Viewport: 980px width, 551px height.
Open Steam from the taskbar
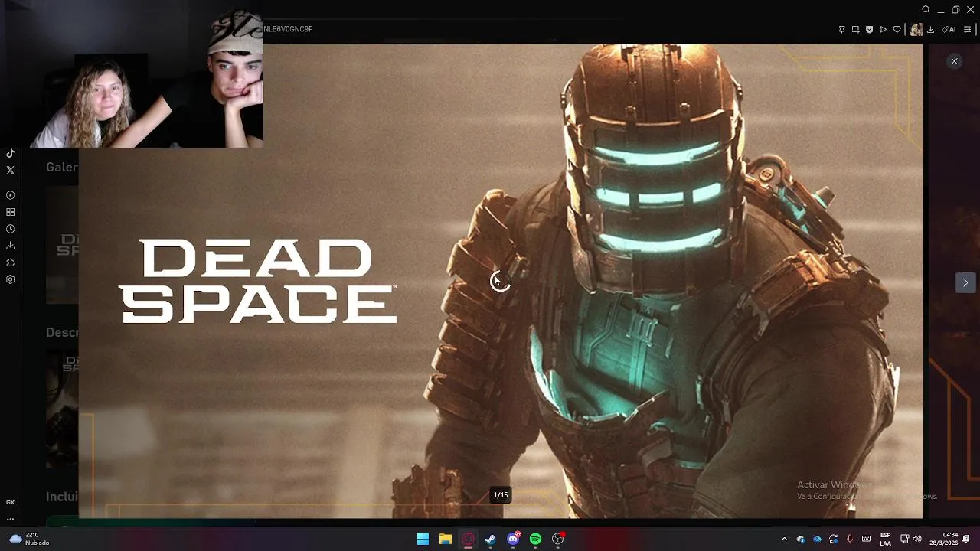click(490, 539)
